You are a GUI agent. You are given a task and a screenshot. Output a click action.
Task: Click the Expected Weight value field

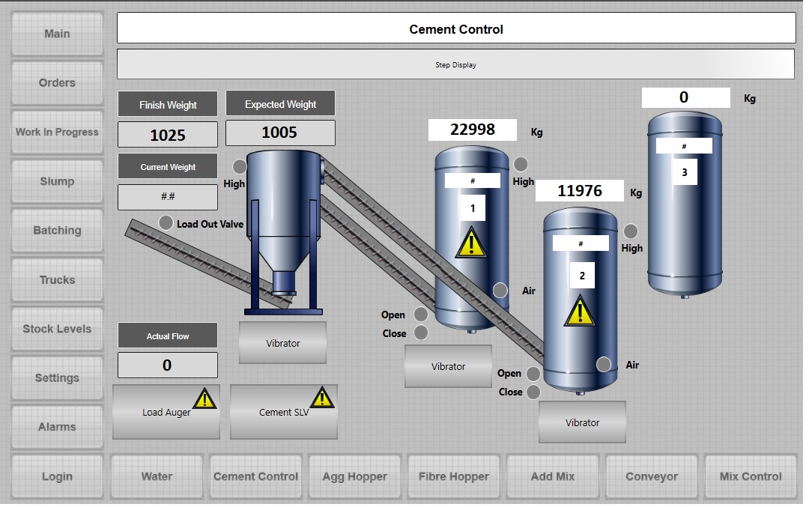click(280, 133)
